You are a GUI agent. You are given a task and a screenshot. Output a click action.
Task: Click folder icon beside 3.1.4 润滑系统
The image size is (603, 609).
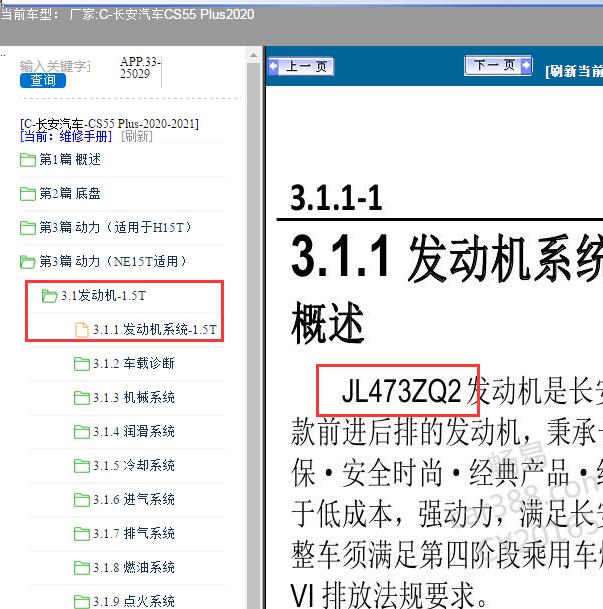pyautogui.click(x=82, y=432)
